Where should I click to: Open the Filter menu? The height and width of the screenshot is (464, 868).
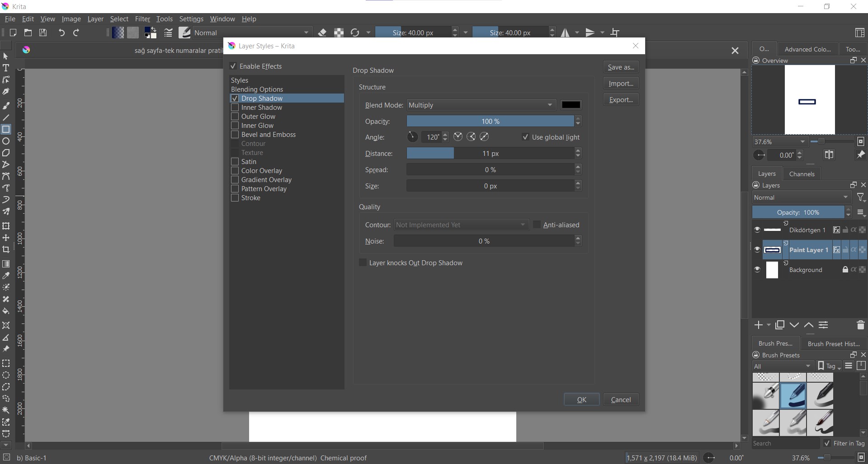pos(142,19)
